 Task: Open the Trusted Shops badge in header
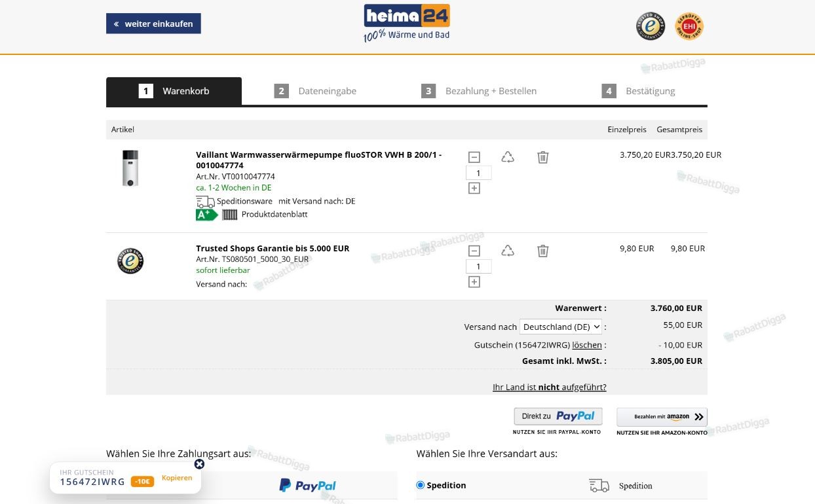point(651,26)
